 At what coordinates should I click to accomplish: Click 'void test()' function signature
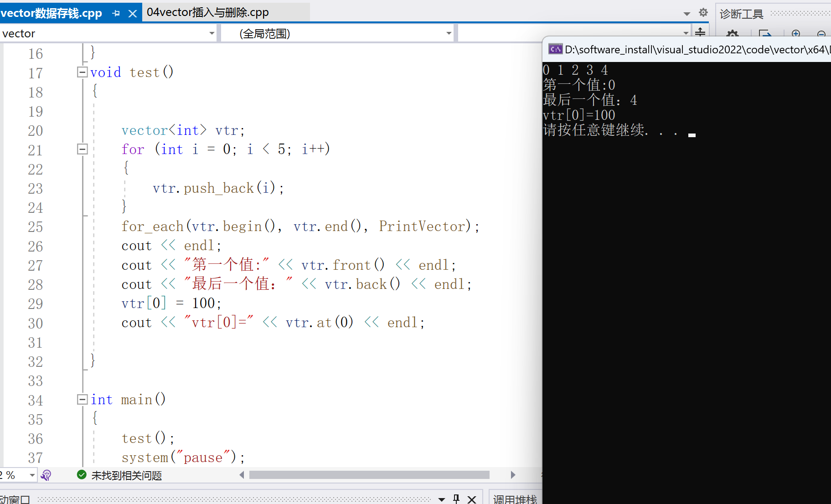pos(132,72)
